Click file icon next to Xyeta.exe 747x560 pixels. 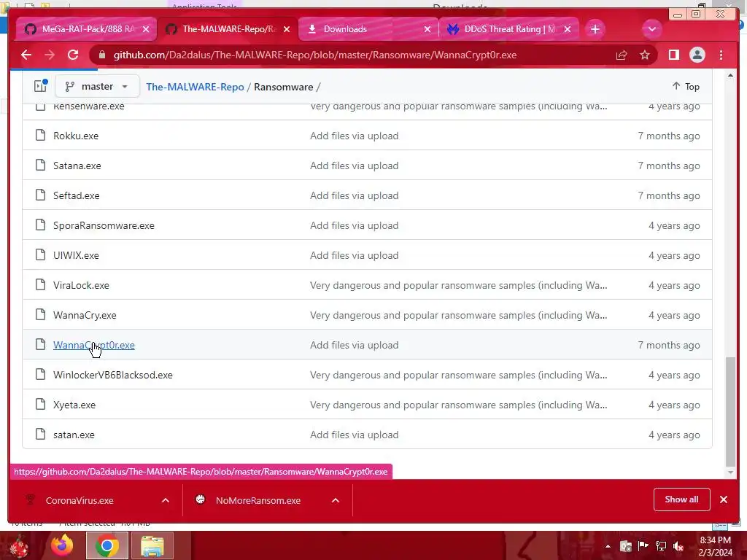click(41, 404)
